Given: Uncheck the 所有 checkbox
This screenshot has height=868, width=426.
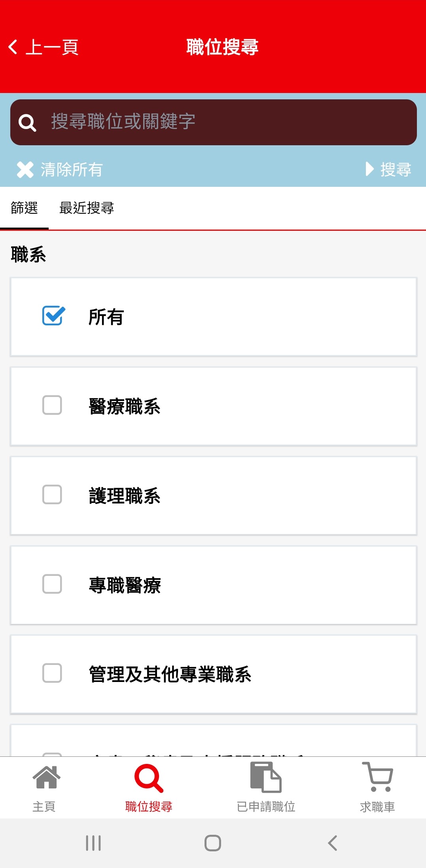Looking at the screenshot, I should 53,316.
